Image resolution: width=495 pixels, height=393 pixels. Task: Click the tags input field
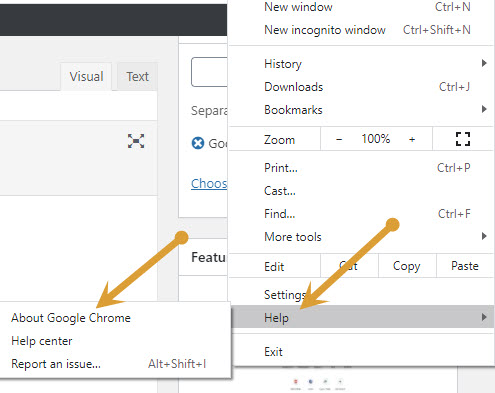tap(209, 72)
